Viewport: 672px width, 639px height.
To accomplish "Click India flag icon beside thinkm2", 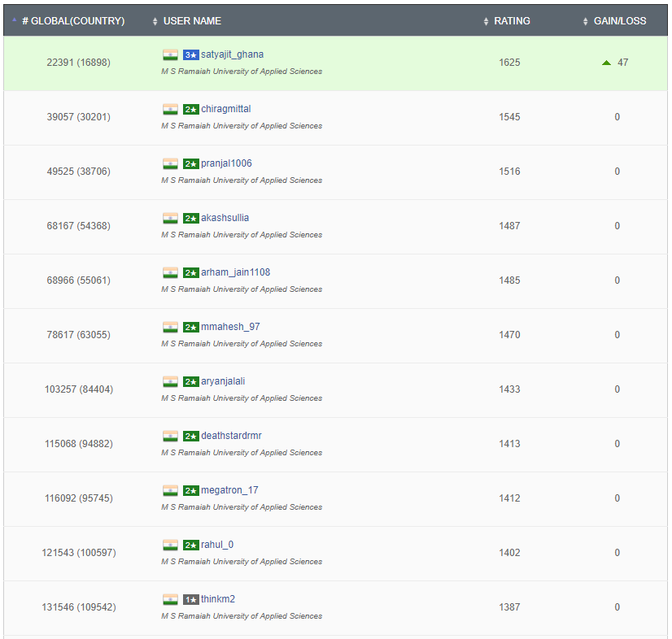I will click(170, 599).
